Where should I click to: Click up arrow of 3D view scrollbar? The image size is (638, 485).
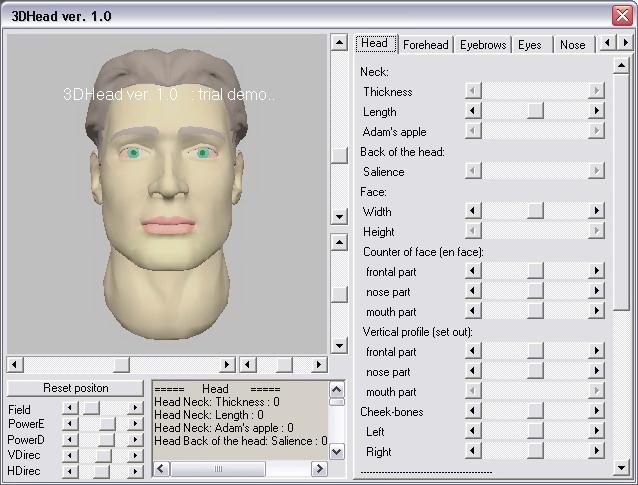click(x=339, y=44)
